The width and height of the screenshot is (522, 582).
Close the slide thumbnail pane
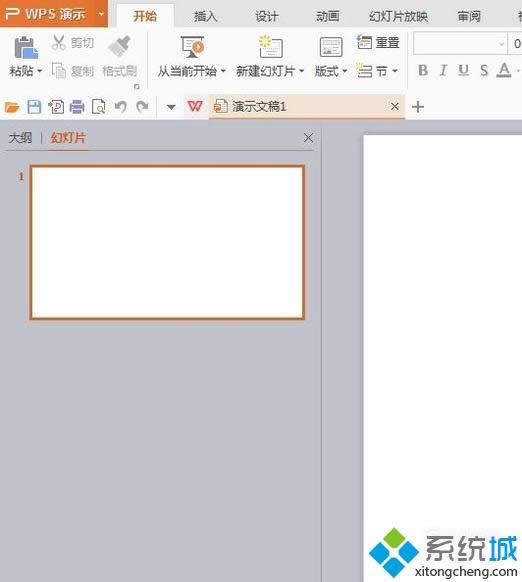pos(308,138)
